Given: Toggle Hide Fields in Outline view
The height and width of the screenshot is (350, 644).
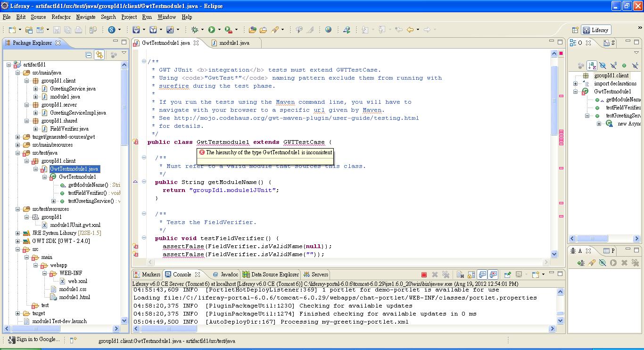Looking at the screenshot, I should click(603, 66).
